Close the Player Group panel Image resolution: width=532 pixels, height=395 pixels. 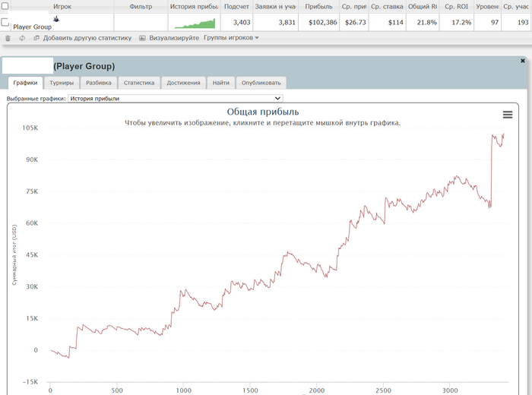(523, 61)
